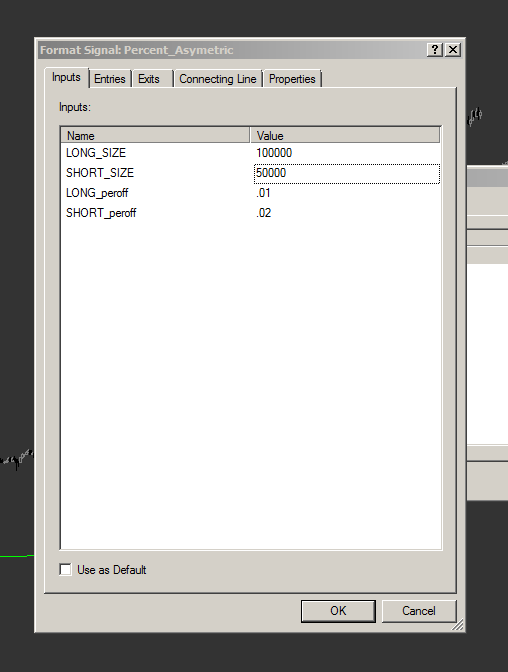Click the .02 value cell

coord(347,213)
